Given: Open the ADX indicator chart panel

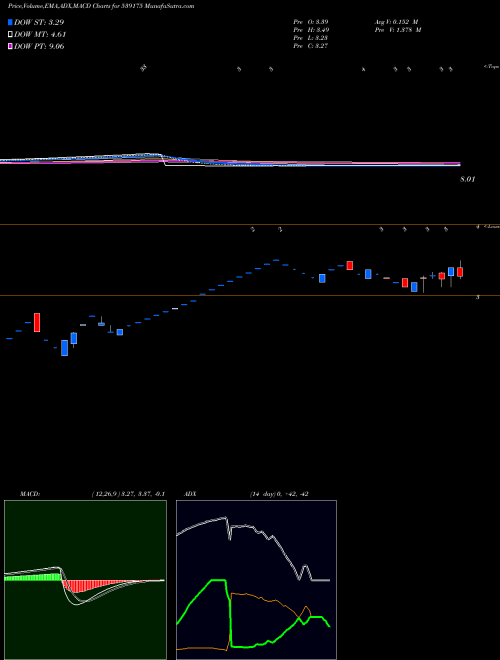Looking at the screenshot, I should click(x=256, y=580).
